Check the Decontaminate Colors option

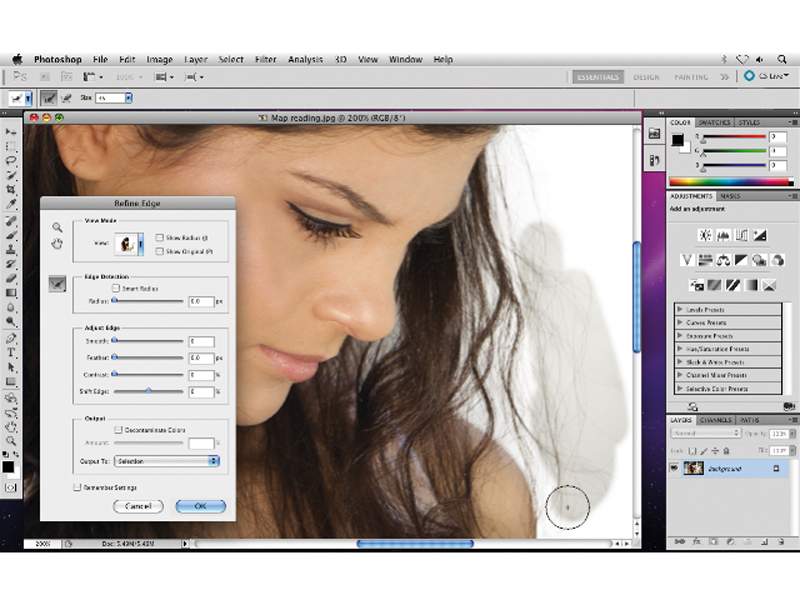(117, 429)
